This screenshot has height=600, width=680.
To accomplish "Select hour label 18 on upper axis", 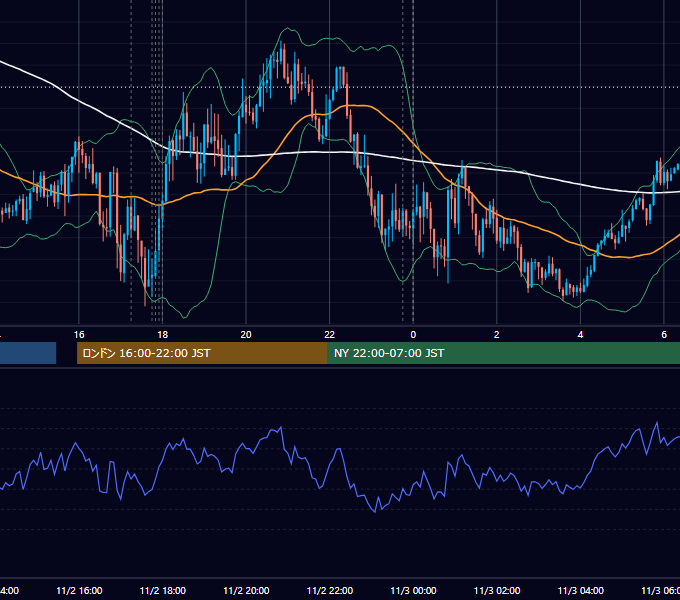I will pyautogui.click(x=163, y=335).
